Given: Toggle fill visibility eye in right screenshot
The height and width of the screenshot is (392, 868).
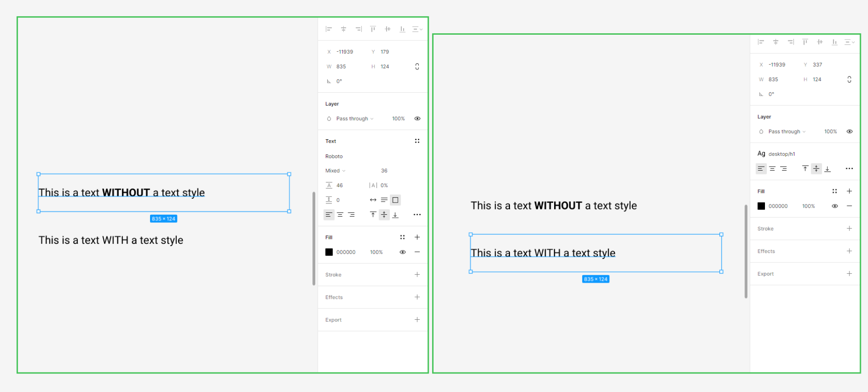Looking at the screenshot, I should pos(835,206).
